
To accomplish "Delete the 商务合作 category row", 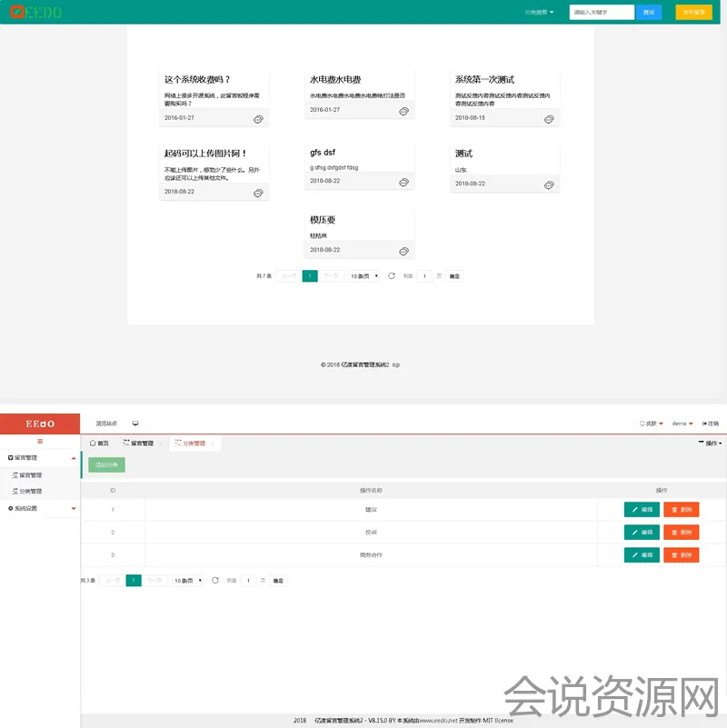I will pos(681,554).
